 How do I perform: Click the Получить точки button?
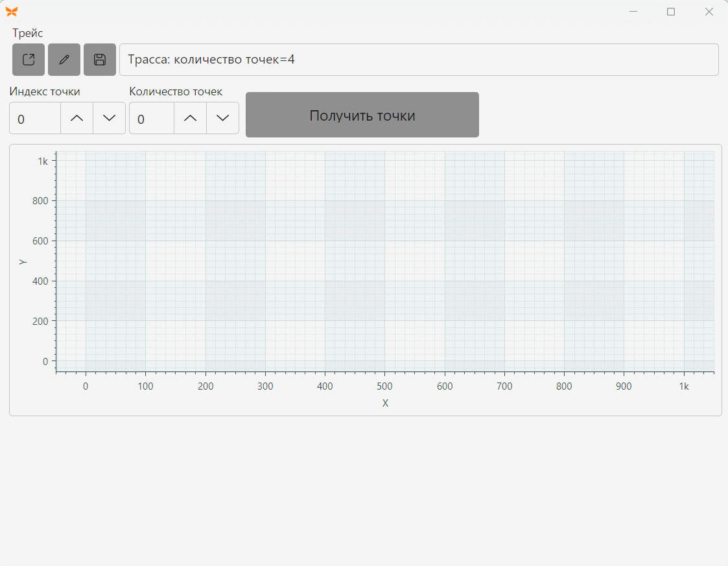tap(362, 115)
